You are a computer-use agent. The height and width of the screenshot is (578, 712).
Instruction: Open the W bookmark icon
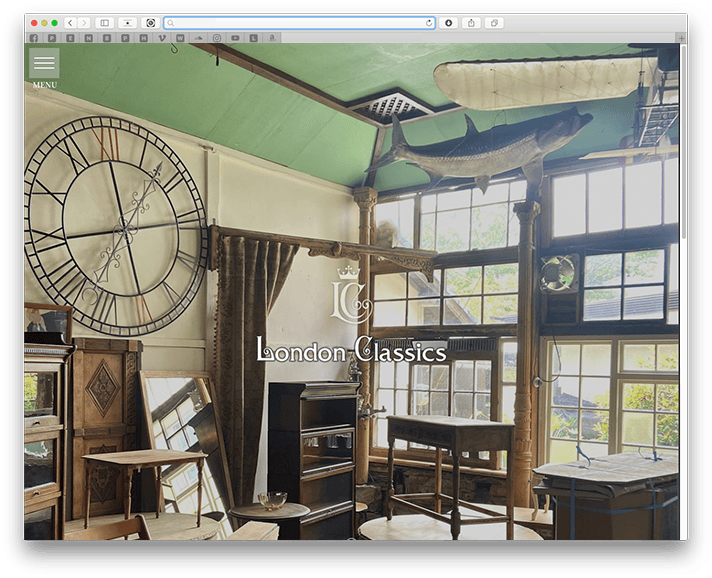(180, 38)
